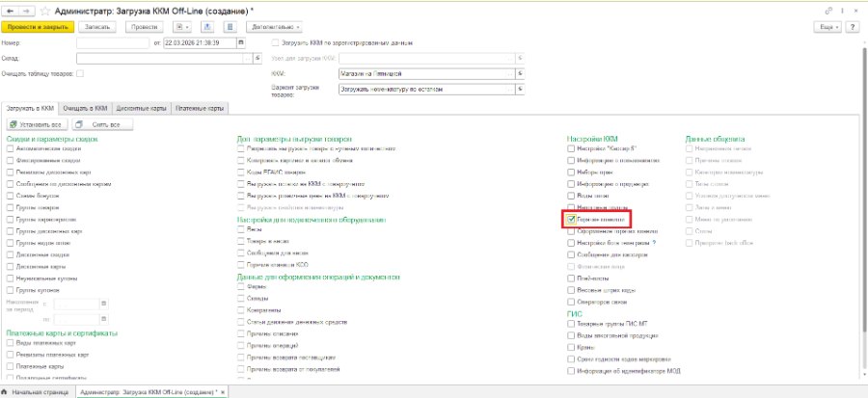Tick the Весовые штрих коды checkbox
Image resolution: width=868 pixels, height=398 pixels.
[x=571, y=290]
